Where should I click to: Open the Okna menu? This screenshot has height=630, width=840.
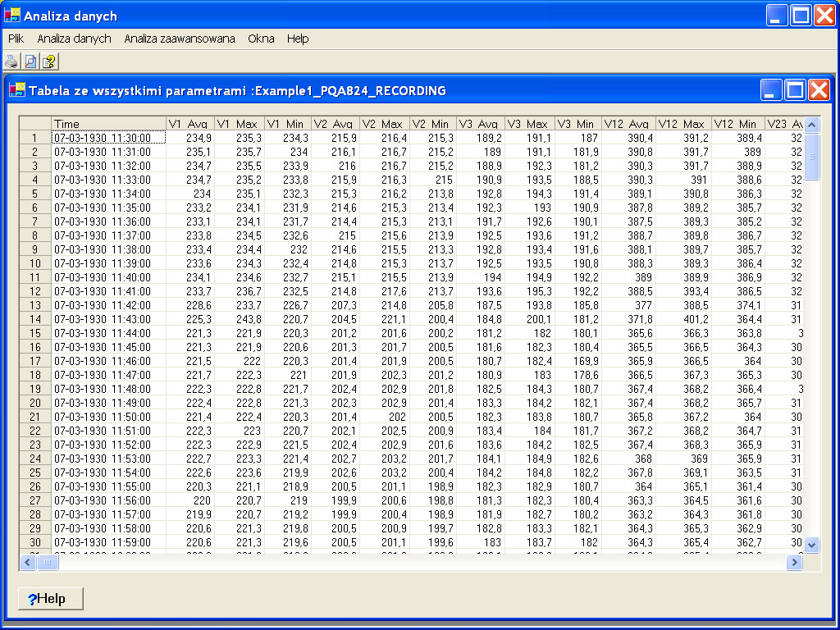(x=261, y=39)
